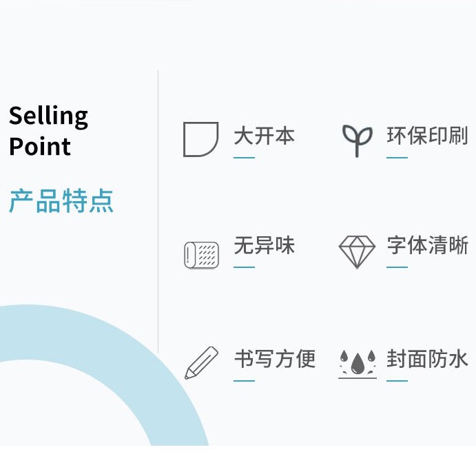Click the 大开本 label text
The height and width of the screenshot is (476, 476).
(x=264, y=136)
